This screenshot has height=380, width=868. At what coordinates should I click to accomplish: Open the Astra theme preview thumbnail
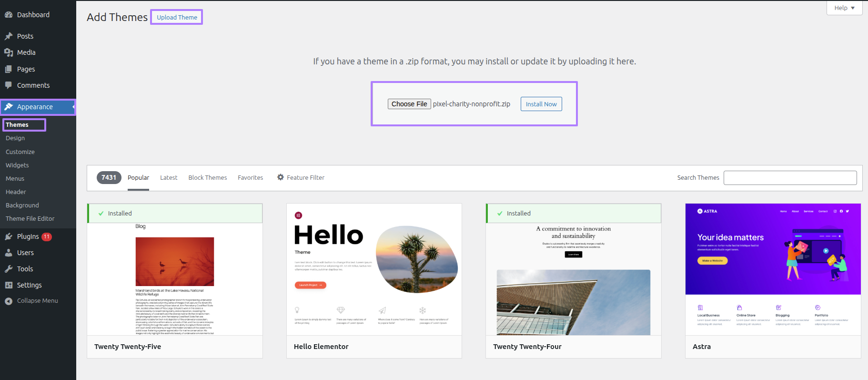click(x=773, y=269)
